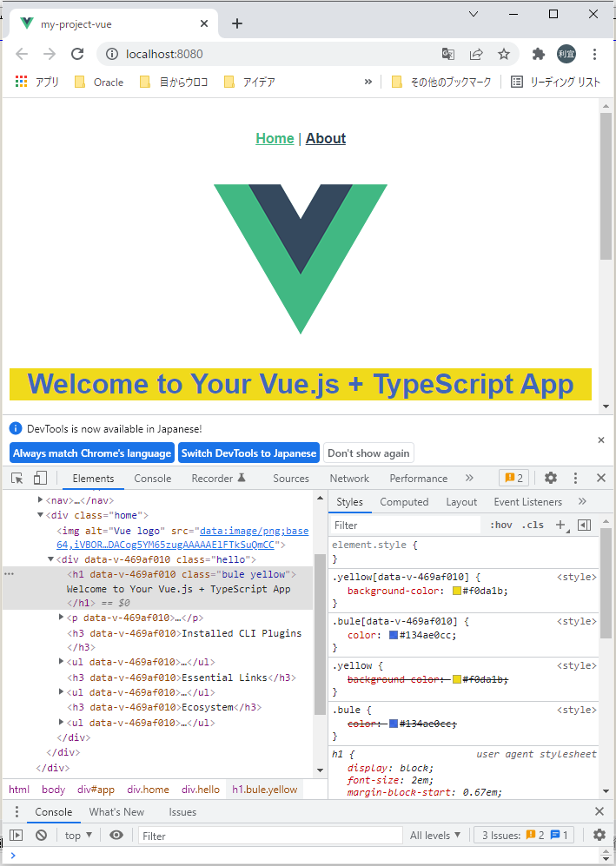Open the リーディング リスト reading list
The height and width of the screenshot is (866, 616).
(555, 82)
